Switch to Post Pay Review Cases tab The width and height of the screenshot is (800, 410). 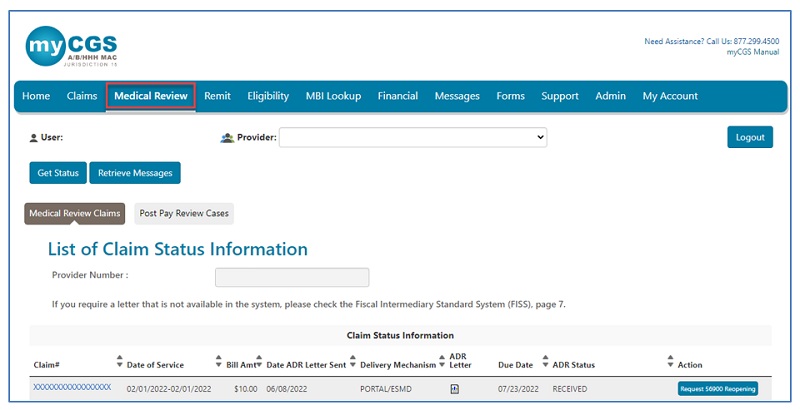click(184, 213)
